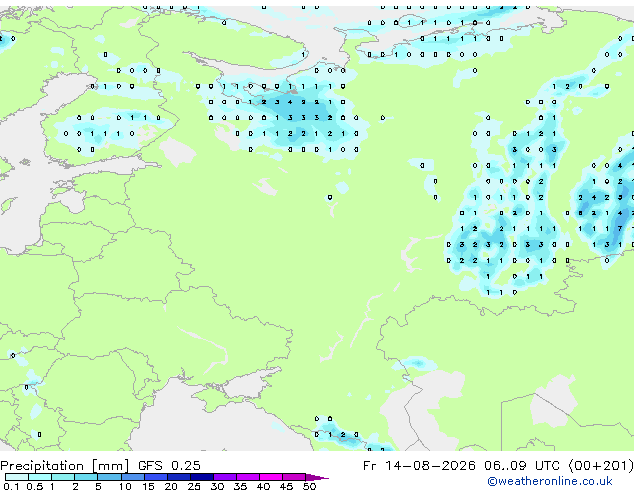Choose the 40–45 mm magenta swatch

[271, 477]
